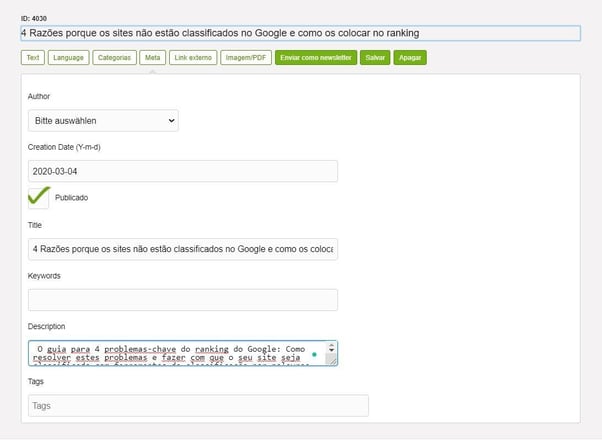The height and width of the screenshot is (443, 602).
Task: Switch to the Text tab
Action: pyautogui.click(x=33, y=58)
